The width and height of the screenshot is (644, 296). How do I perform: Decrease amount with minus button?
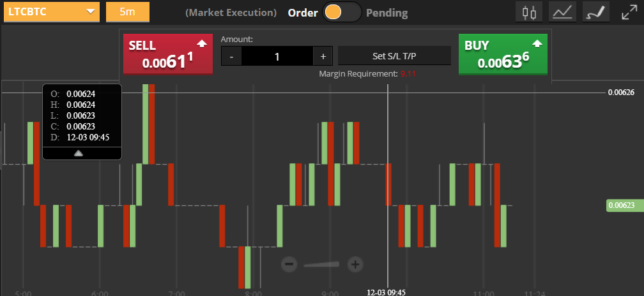tap(231, 56)
